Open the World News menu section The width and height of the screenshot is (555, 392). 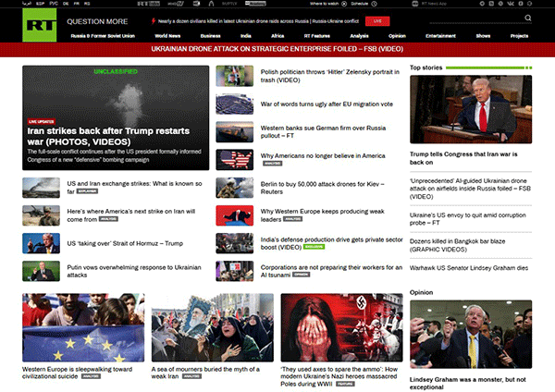pyautogui.click(x=167, y=36)
